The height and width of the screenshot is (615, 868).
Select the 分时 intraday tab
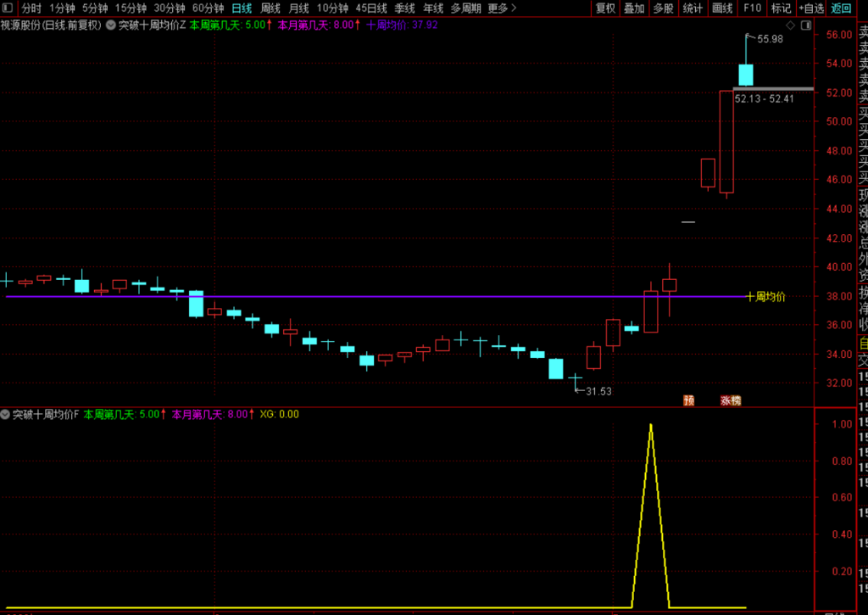(31, 8)
